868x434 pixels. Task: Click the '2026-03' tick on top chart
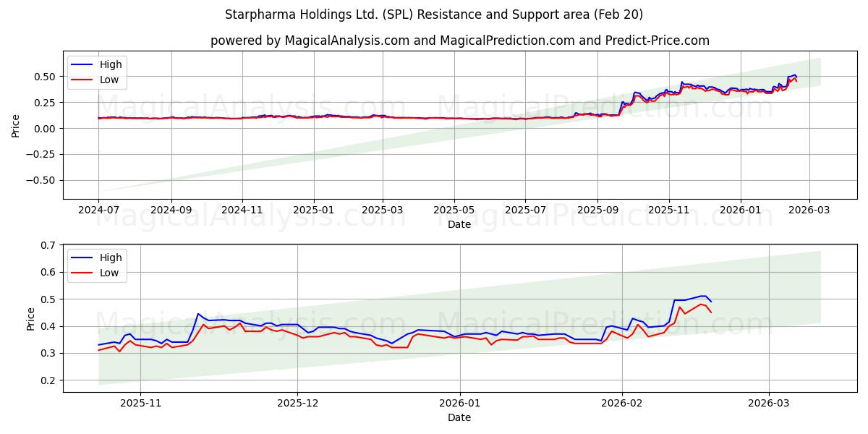pyautogui.click(x=809, y=210)
